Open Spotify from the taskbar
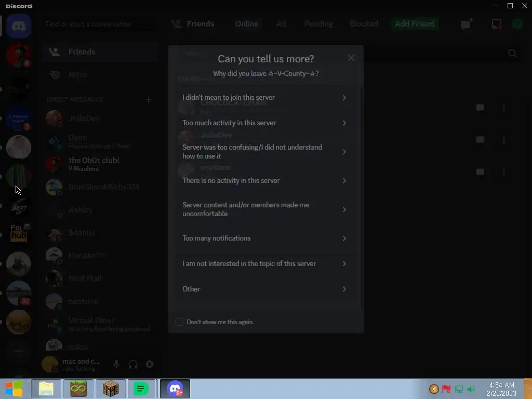This screenshot has height=399, width=532. tap(141, 389)
